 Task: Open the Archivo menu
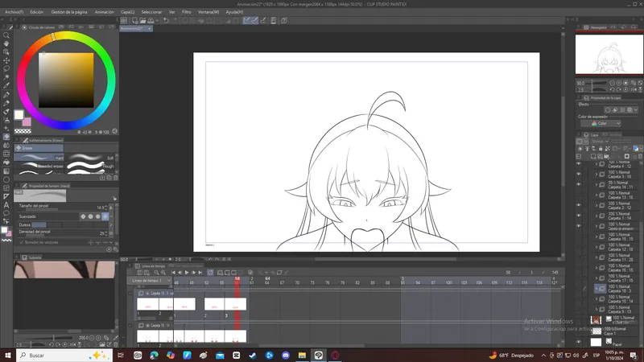[x=14, y=12]
